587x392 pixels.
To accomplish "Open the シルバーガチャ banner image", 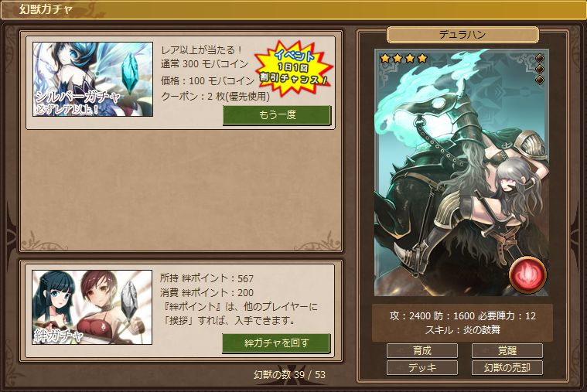I will [93, 79].
